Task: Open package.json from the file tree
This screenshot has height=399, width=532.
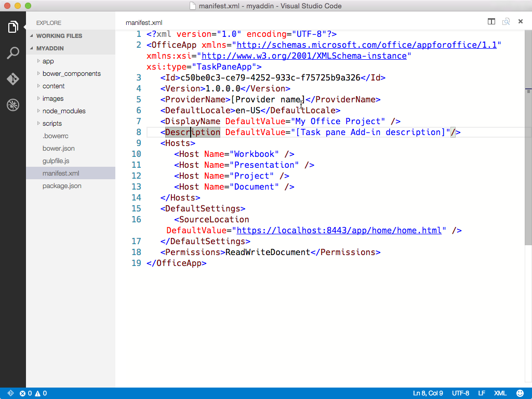Action: (x=62, y=186)
